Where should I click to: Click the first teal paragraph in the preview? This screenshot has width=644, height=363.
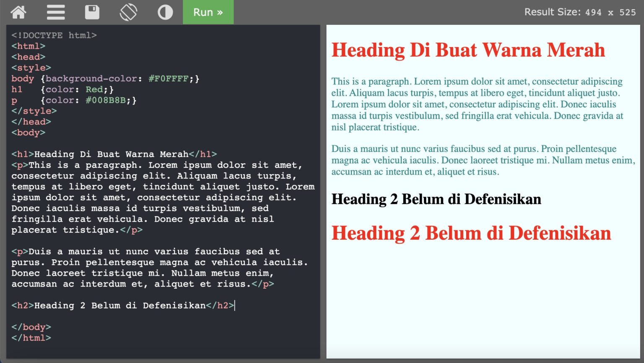click(476, 104)
